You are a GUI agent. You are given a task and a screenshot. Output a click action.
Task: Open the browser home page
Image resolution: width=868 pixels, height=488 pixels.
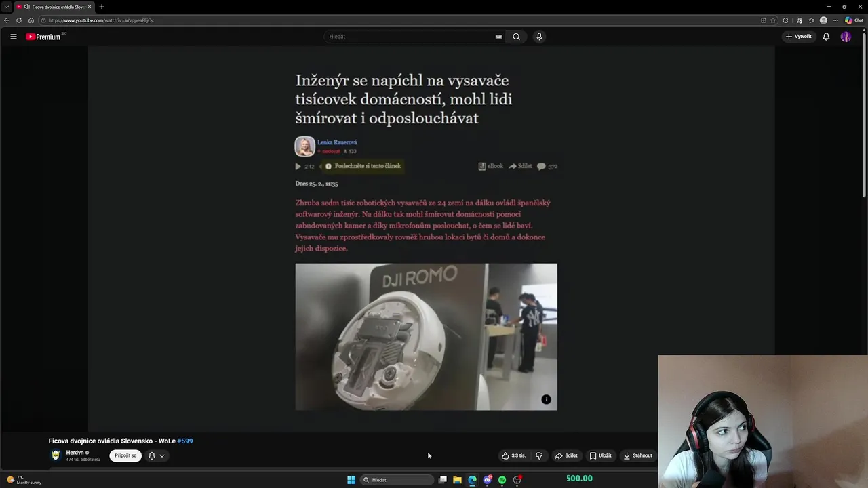coord(31,20)
